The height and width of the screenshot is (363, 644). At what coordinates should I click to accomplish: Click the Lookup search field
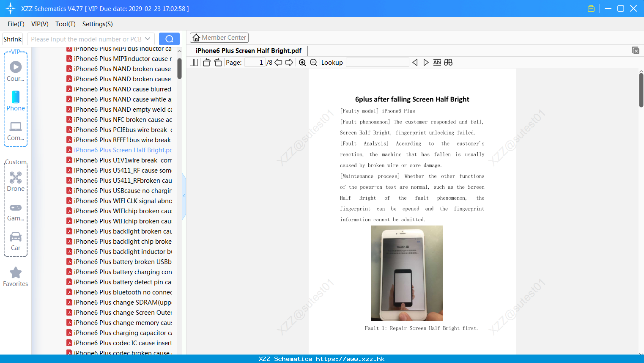(x=377, y=63)
